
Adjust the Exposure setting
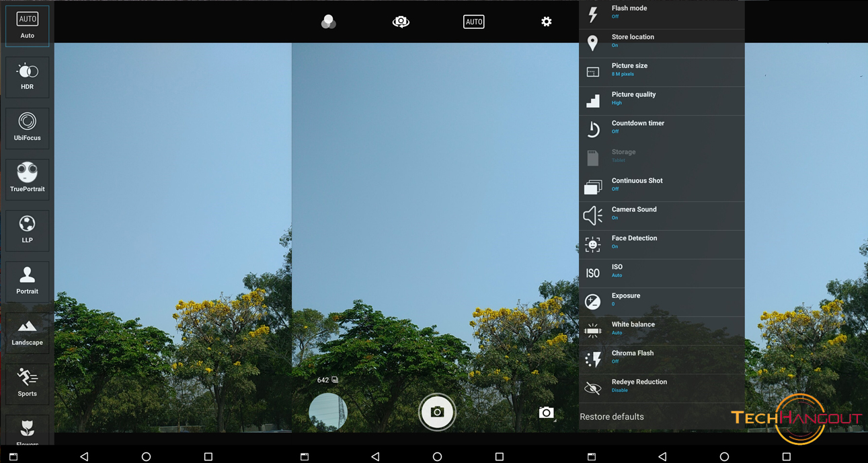(x=662, y=302)
